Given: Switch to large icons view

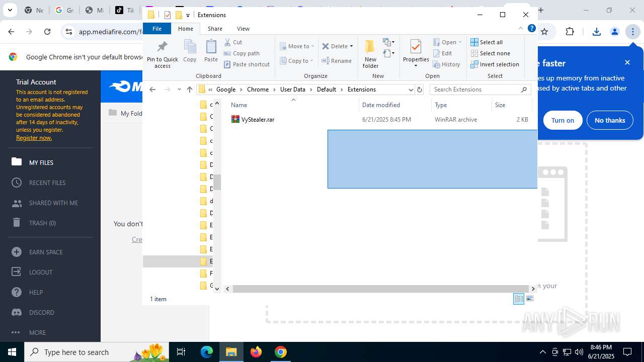Looking at the screenshot, I should [529, 299].
